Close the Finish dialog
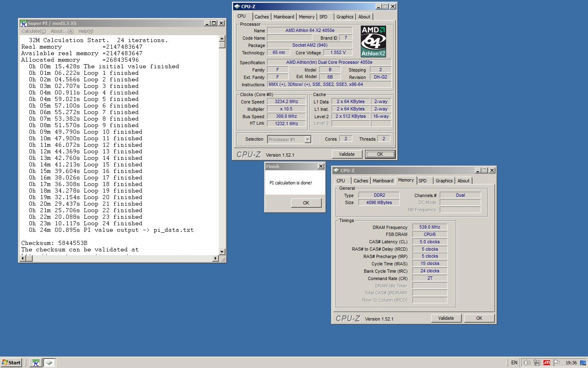The image size is (588, 368). 321,166
